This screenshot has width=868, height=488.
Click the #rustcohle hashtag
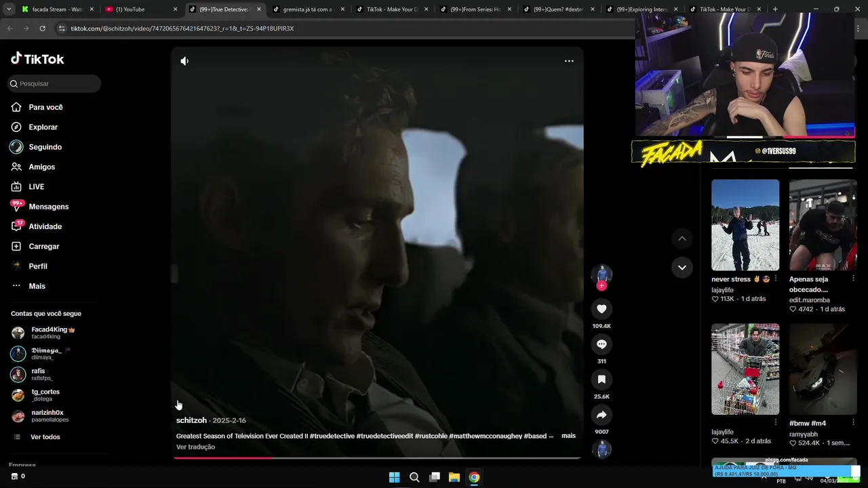pyautogui.click(x=431, y=436)
